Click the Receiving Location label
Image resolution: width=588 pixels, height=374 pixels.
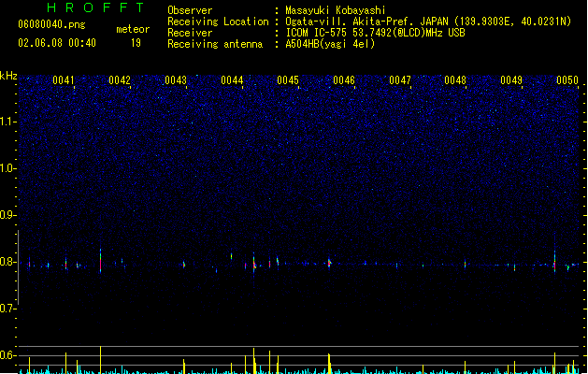click(218, 22)
